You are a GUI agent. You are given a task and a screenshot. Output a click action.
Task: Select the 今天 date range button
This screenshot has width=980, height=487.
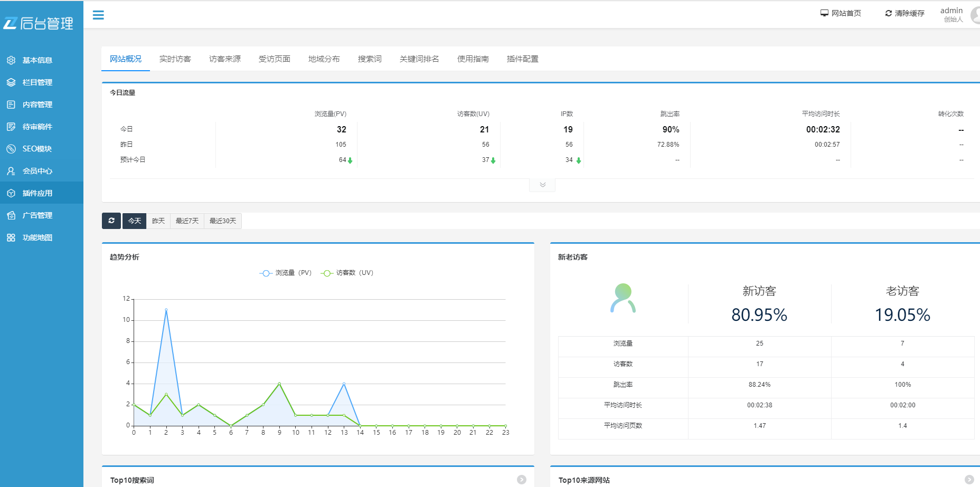pos(135,221)
